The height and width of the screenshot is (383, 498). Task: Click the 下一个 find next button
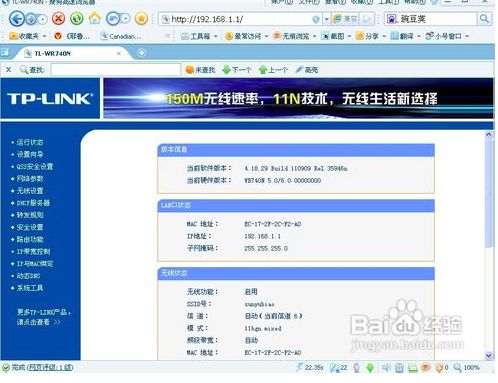237,70
